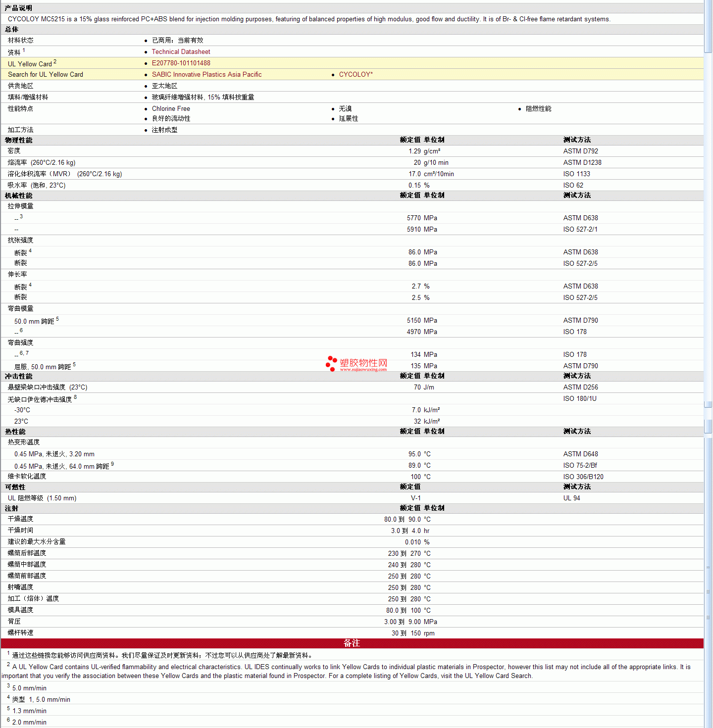The height and width of the screenshot is (728, 713).
Task: Select the 5770 MPa tensile modulus value
Action: click(422, 218)
